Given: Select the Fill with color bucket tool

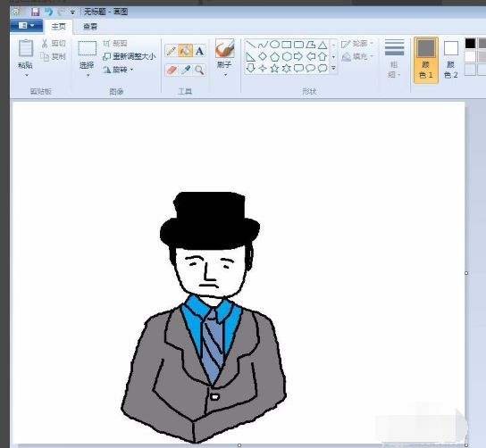Looking at the screenshot, I should point(185,51).
